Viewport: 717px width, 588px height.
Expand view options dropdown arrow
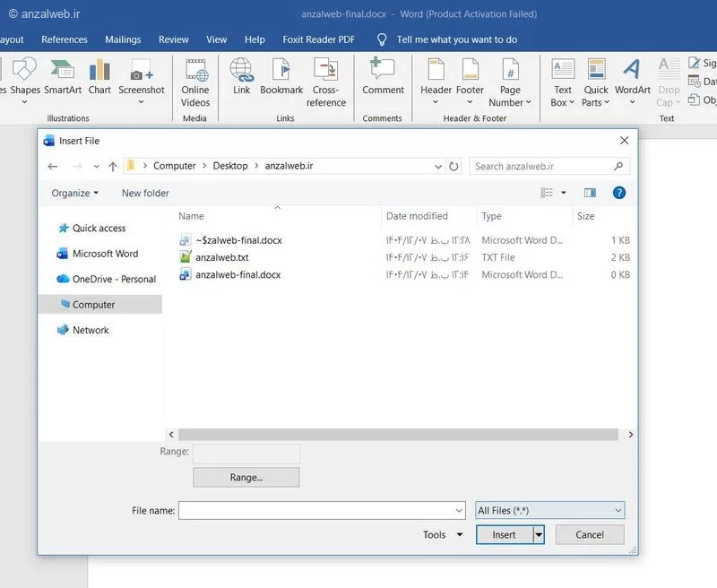coord(564,193)
